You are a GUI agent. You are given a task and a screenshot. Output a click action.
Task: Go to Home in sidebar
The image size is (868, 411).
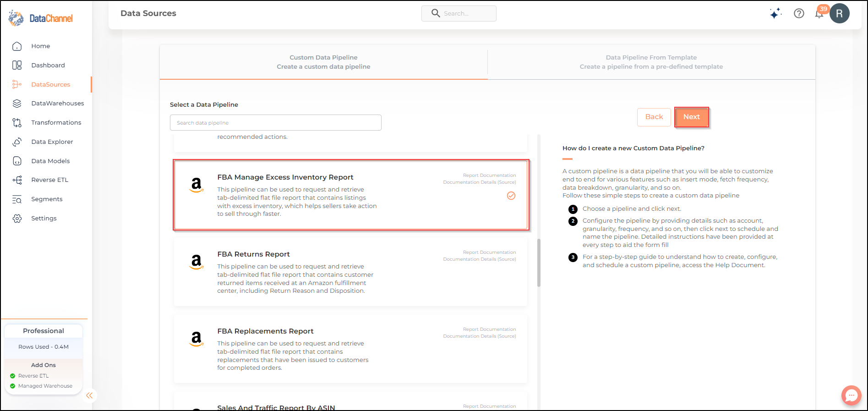[x=41, y=46]
